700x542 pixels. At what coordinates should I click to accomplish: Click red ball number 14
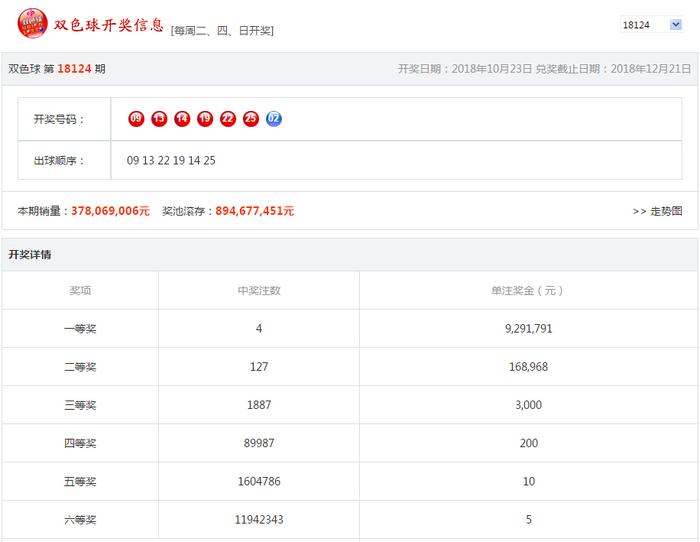(x=182, y=119)
